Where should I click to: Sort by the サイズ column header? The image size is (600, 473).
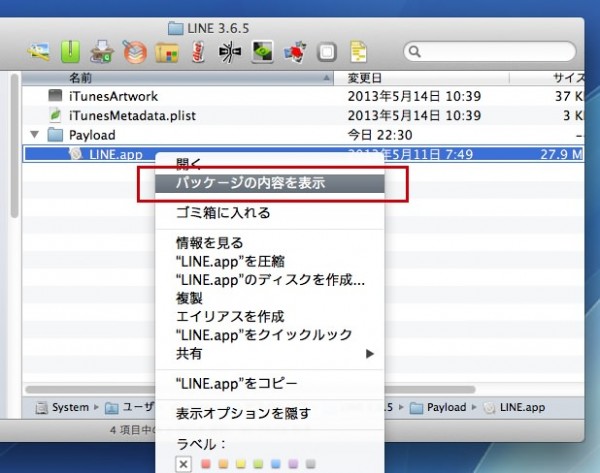click(547, 78)
